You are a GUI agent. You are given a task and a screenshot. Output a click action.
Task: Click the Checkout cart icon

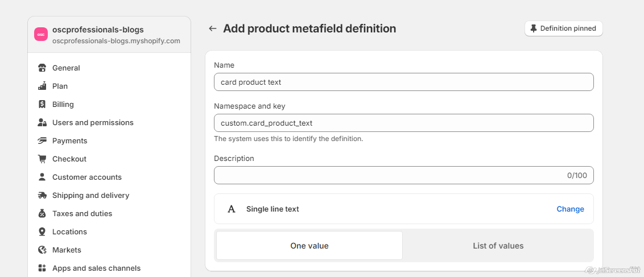(42, 159)
